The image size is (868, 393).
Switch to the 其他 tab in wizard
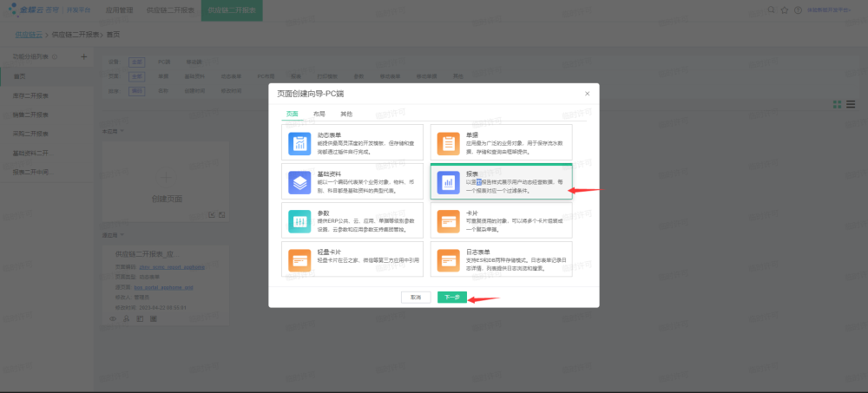tap(346, 114)
